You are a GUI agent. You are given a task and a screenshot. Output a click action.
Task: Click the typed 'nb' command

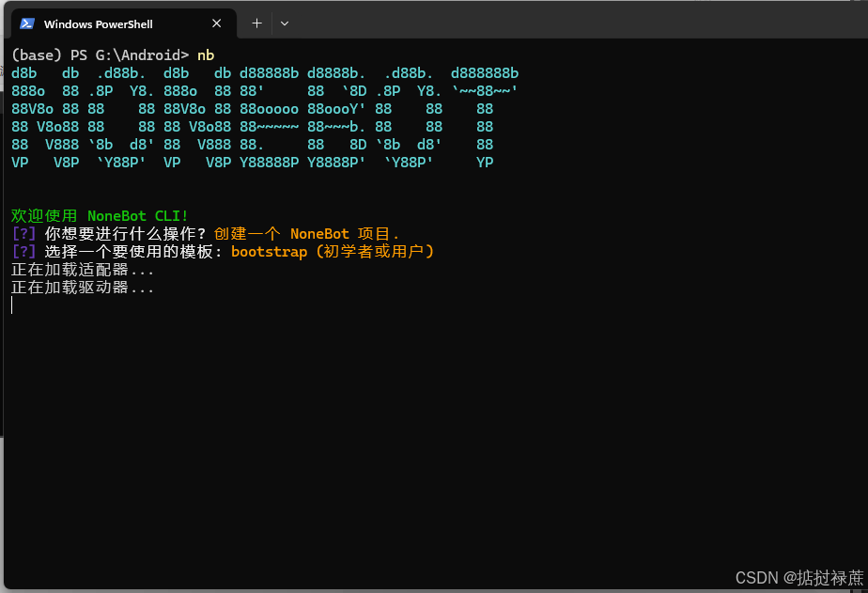[206, 55]
